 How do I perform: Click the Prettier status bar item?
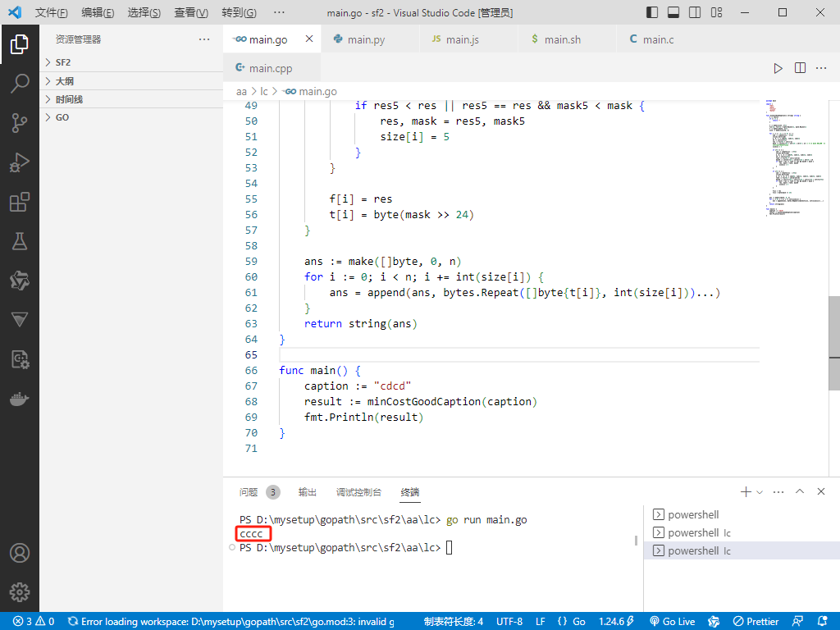756,622
